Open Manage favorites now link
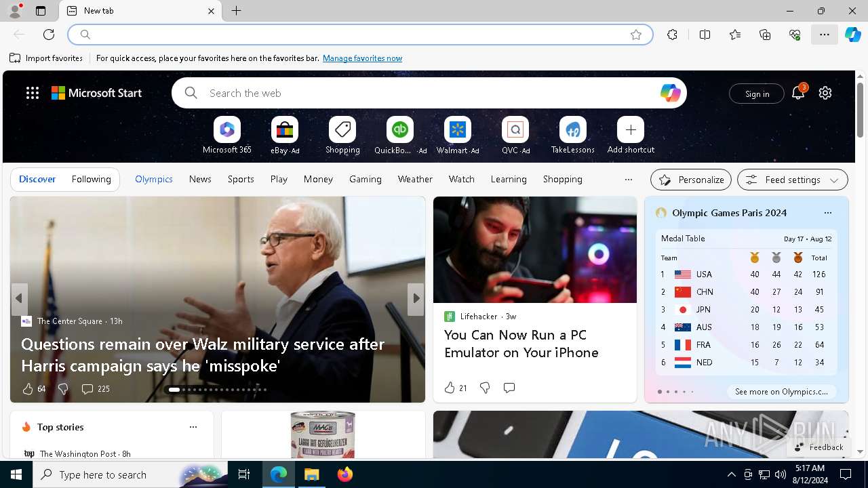 [x=362, y=58]
